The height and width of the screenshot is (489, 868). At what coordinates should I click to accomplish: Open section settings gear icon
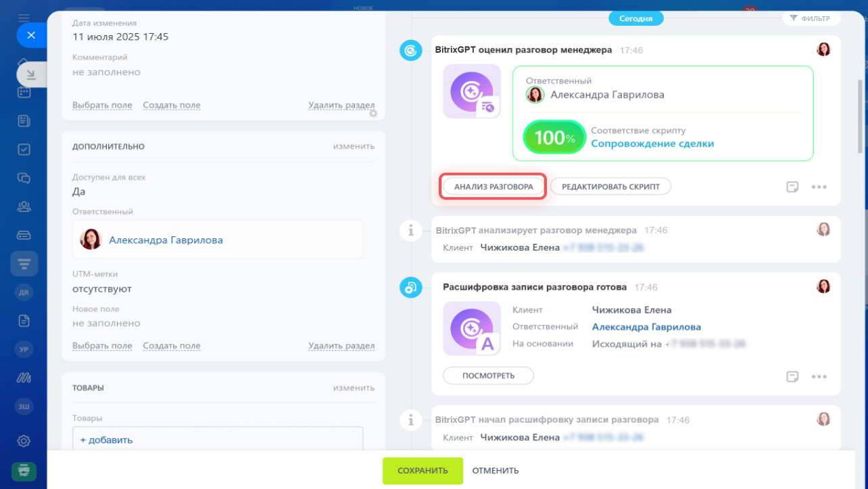pos(373,113)
